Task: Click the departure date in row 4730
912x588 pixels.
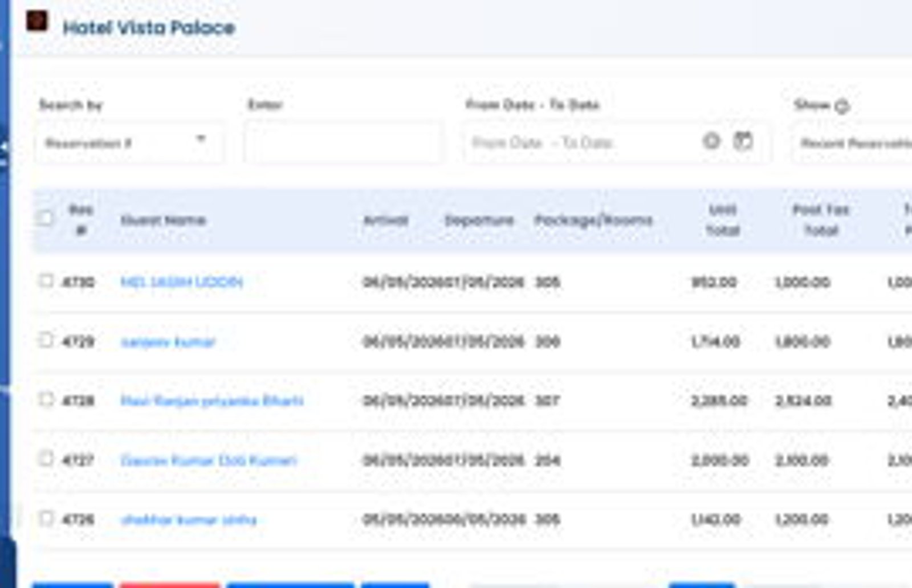Action: tap(484, 282)
